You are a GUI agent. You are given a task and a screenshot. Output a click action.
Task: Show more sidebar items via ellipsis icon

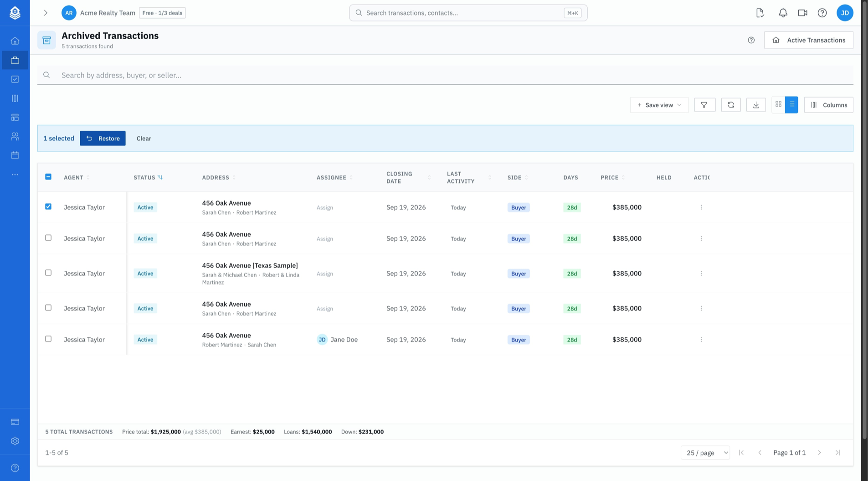point(15,175)
